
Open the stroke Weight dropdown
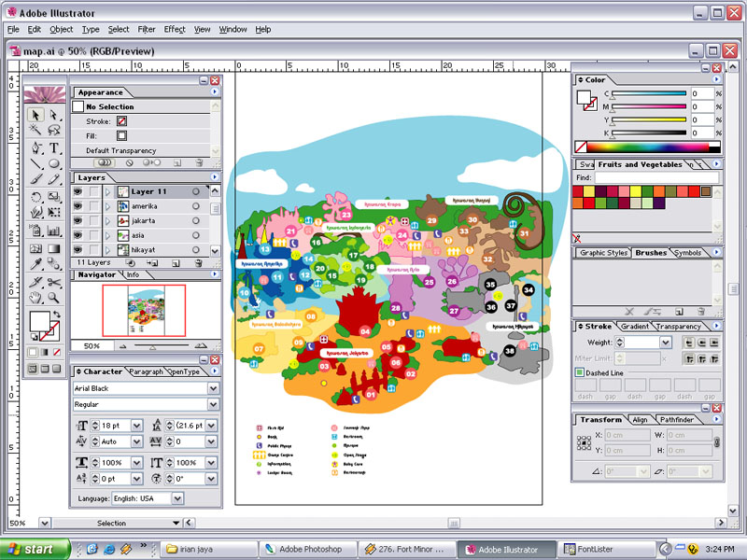tap(665, 342)
